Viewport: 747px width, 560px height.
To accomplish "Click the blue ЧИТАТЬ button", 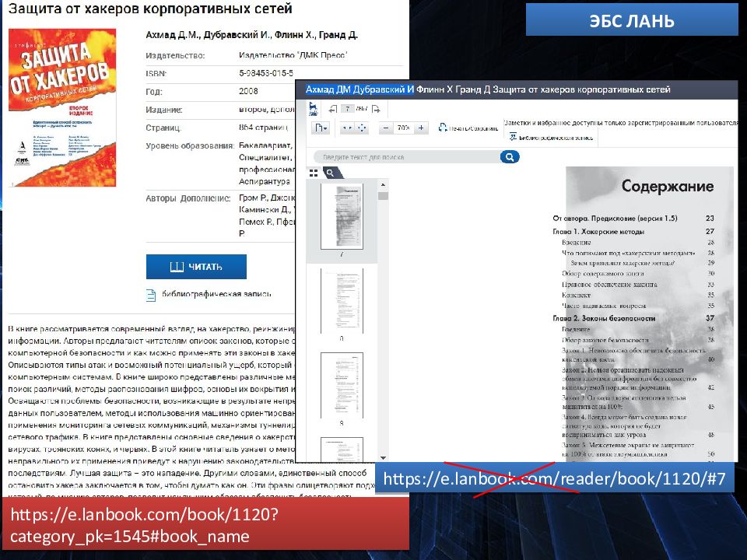I will coord(196,267).
